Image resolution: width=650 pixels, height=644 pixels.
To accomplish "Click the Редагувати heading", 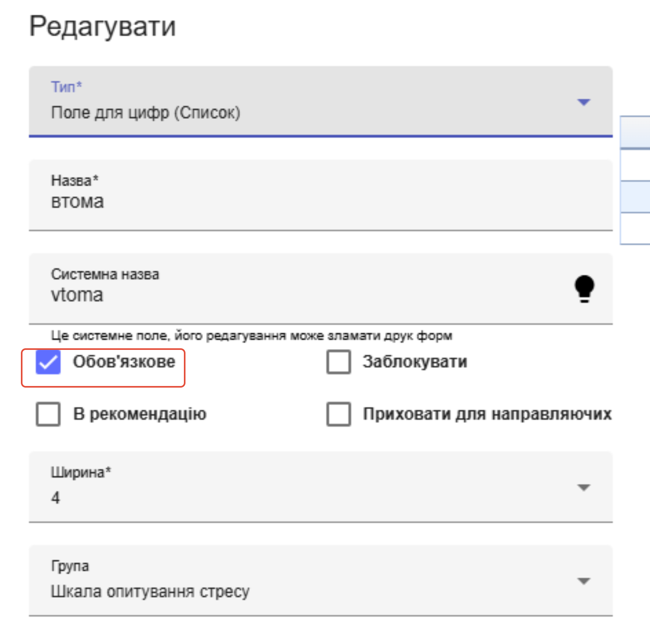I will (x=102, y=26).
